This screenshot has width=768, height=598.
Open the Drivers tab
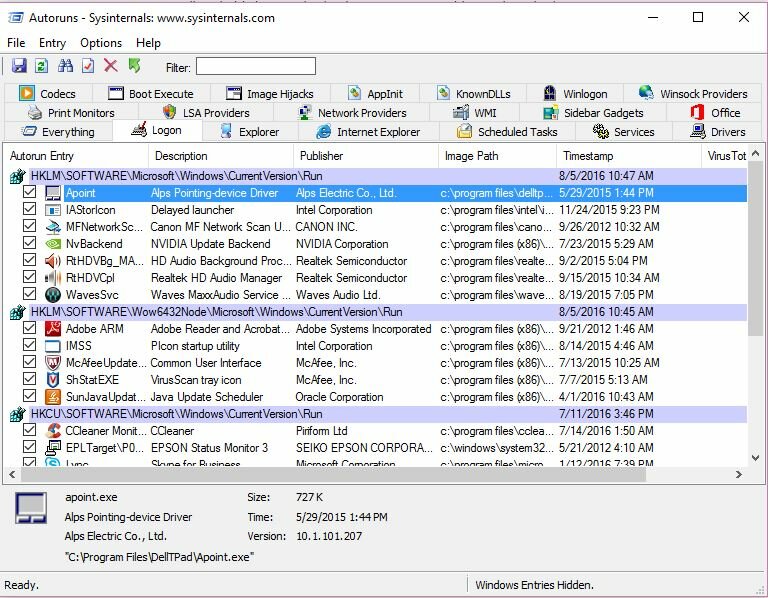coord(718,132)
